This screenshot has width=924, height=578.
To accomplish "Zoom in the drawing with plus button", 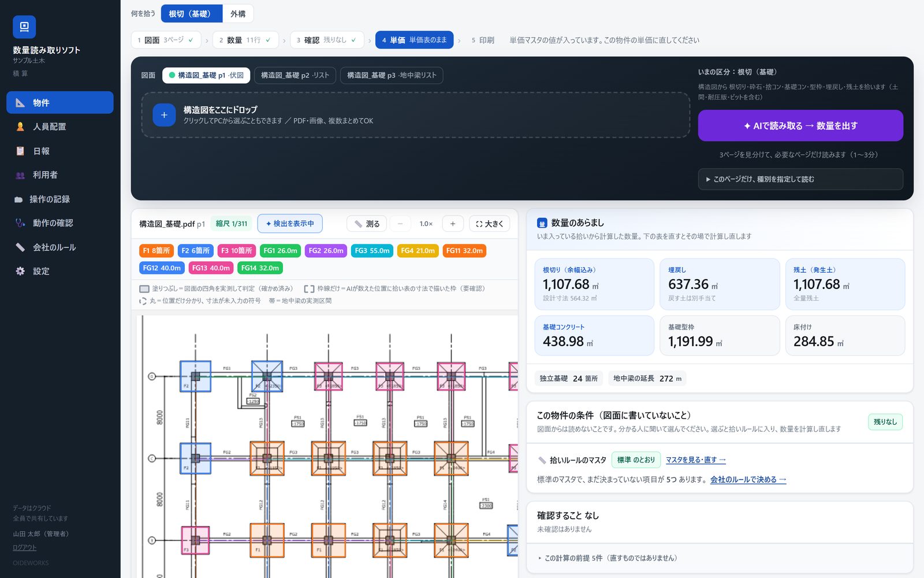I will pos(453,224).
